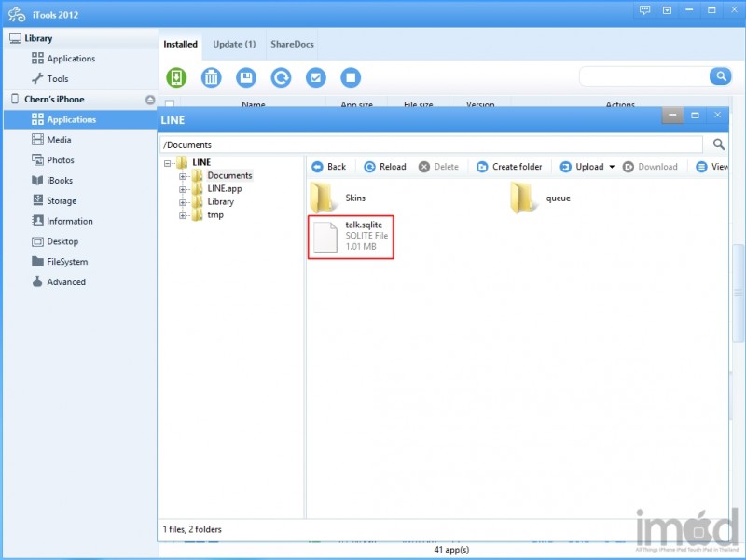Click the /Documents path input field

point(431,144)
